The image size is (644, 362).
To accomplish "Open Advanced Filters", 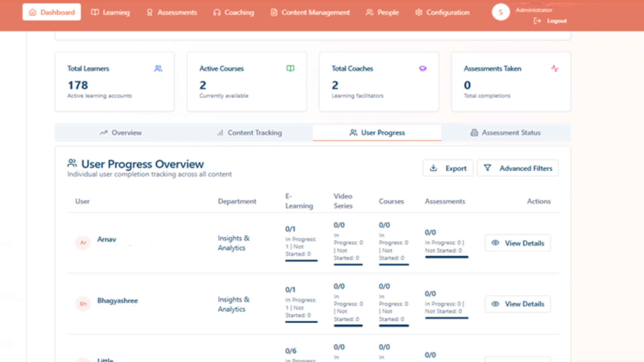I will [x=518, y=168].
